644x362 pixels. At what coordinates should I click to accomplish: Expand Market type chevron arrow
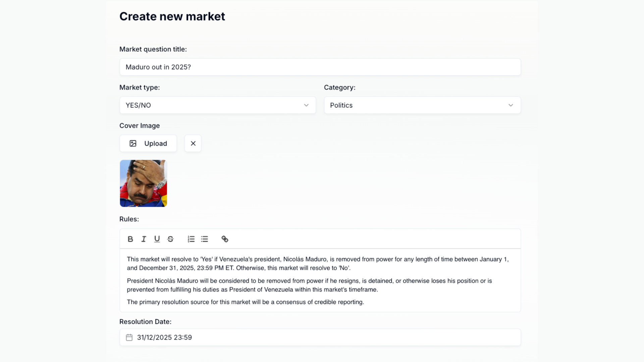306,105
